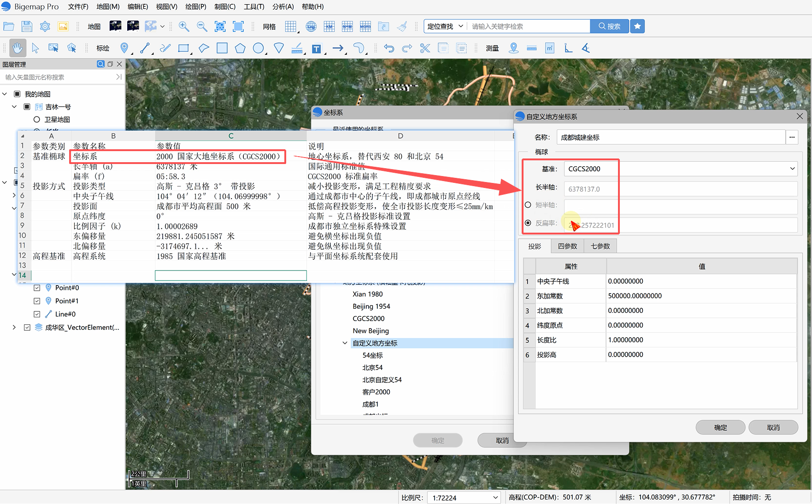Toggle the 成华区_VectorElement layer checkbox
812x504 pixels.
(x=27, y=328)
